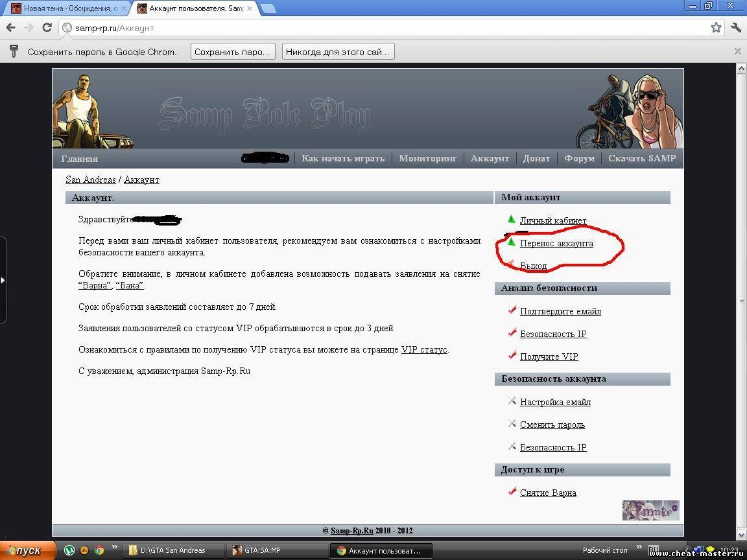Expand hidden quick launch icons chevron
This screenshot has height=560, width=747.
pyautogui.click(x=114, y=547)
